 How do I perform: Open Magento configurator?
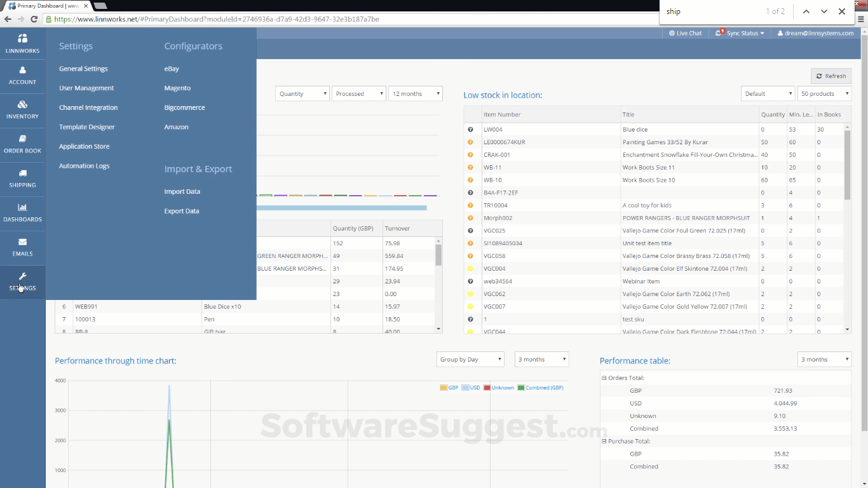pos(177,88)
